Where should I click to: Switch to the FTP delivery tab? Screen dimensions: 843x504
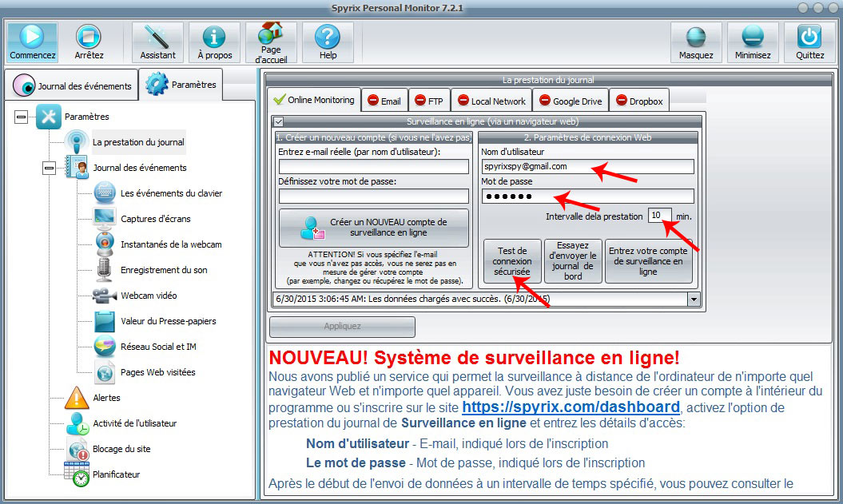(x=429, y=101)
